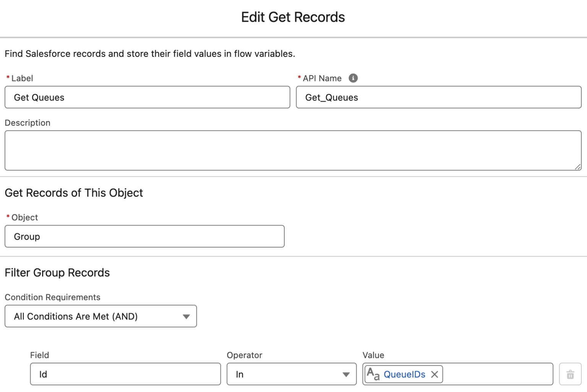Remove the QueueIDs value with the X icon
Screen dimensions: 587x392
tap(434, 374)
